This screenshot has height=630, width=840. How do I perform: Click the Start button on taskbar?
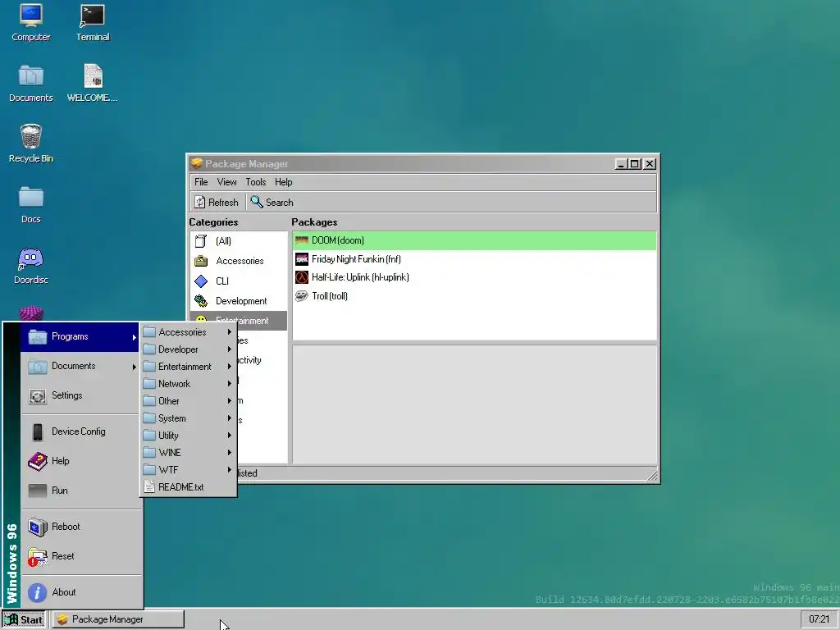pos(24,620)
